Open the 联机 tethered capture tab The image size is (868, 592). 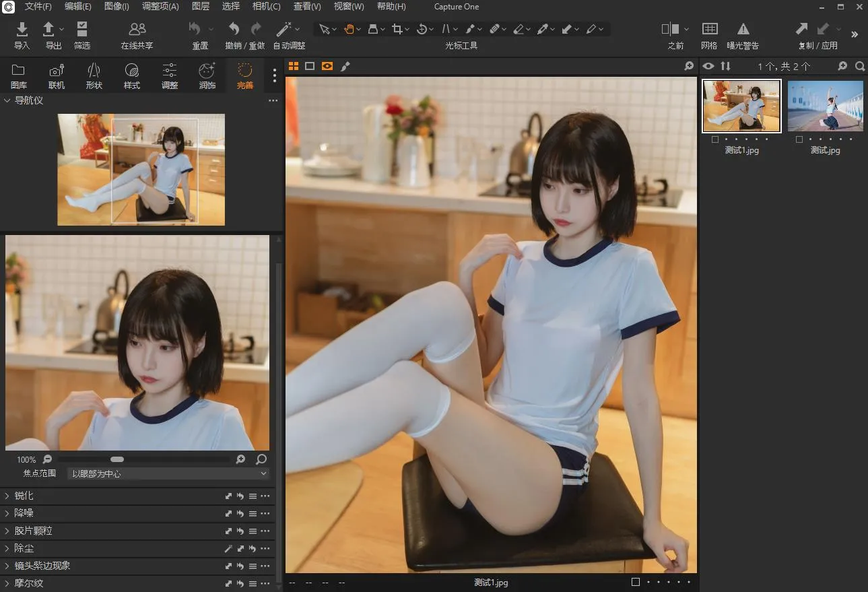click(x=57, y=75)
